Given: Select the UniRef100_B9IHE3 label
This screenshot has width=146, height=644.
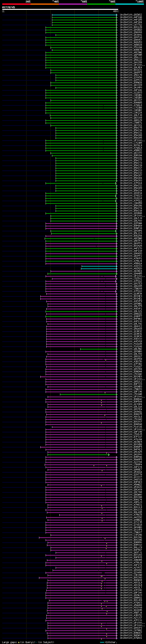Looking at the screenshot, I should 131,296.
